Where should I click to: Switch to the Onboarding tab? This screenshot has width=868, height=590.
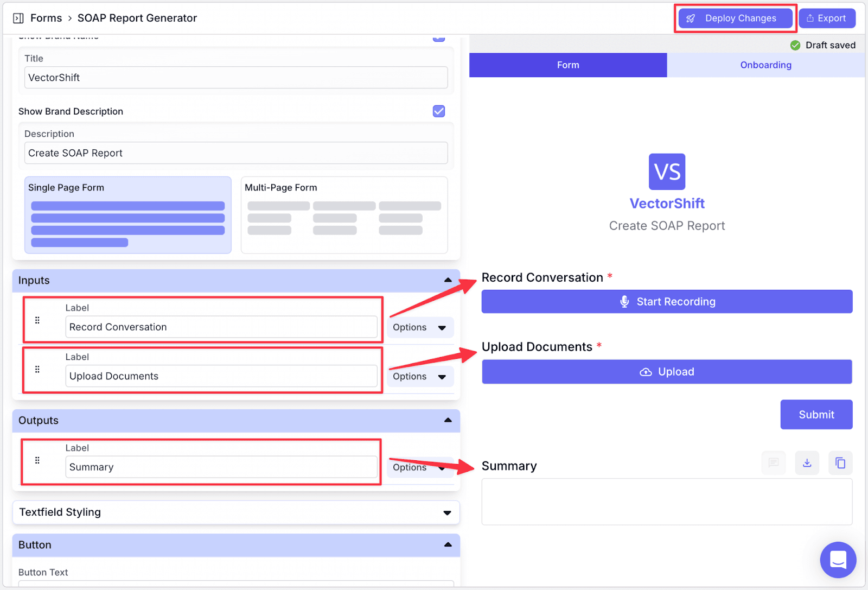766,65
